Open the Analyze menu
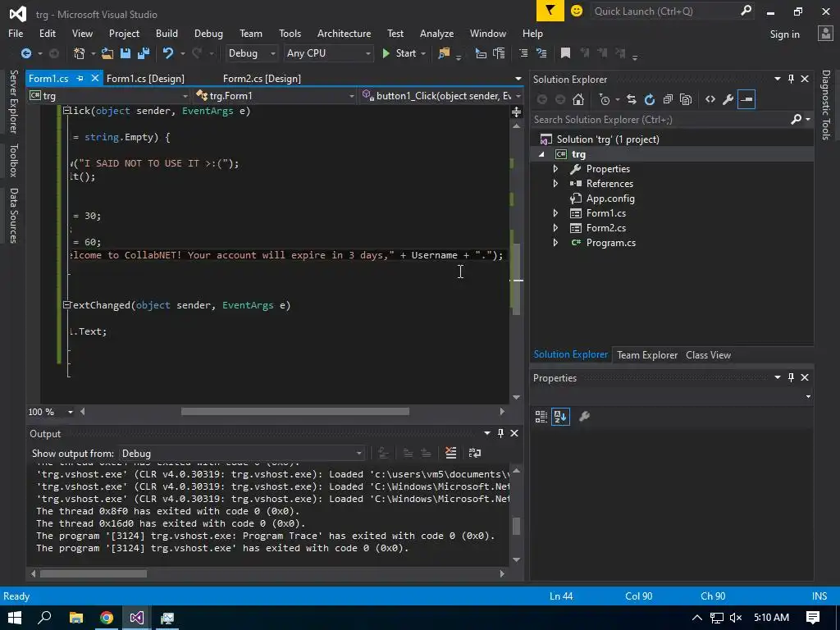This screenshot has height=630, width=840. click(x=436, y=33)
